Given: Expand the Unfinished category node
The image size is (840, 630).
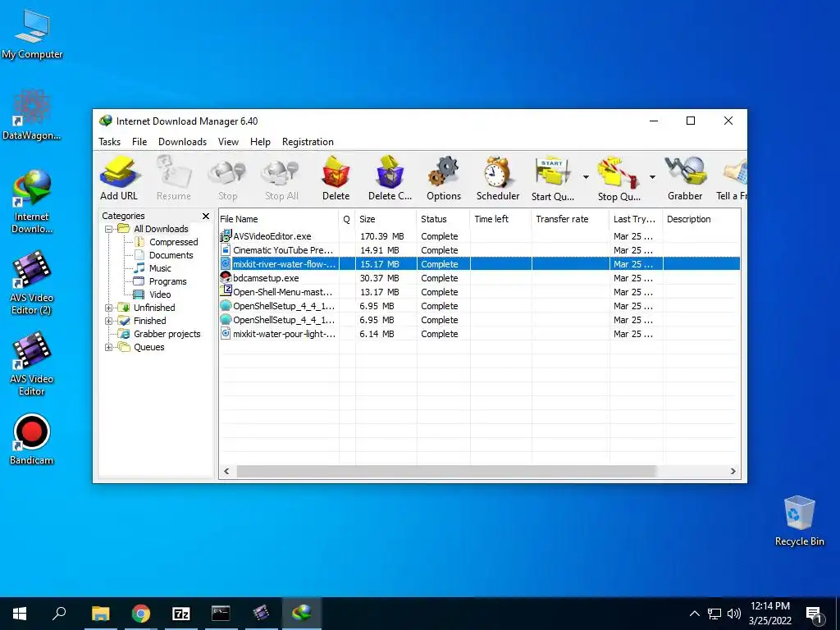Looking at the screenshot, I should 108,308.
